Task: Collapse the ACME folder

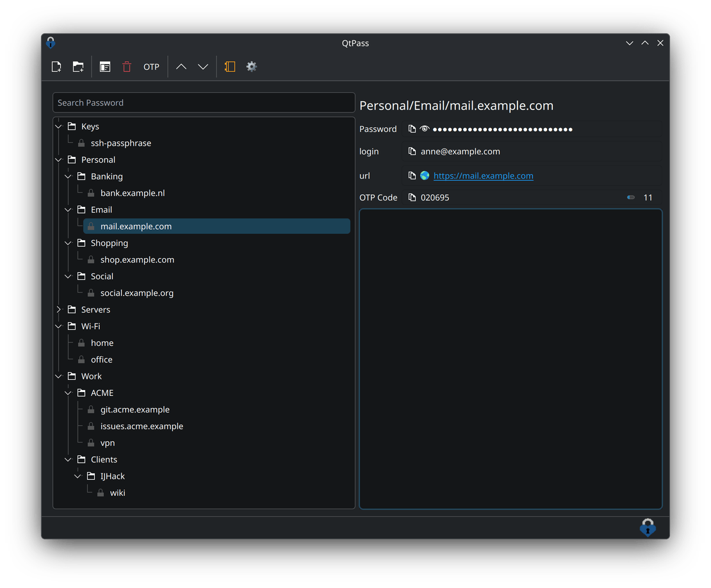Action: click(x=68, y=393)
